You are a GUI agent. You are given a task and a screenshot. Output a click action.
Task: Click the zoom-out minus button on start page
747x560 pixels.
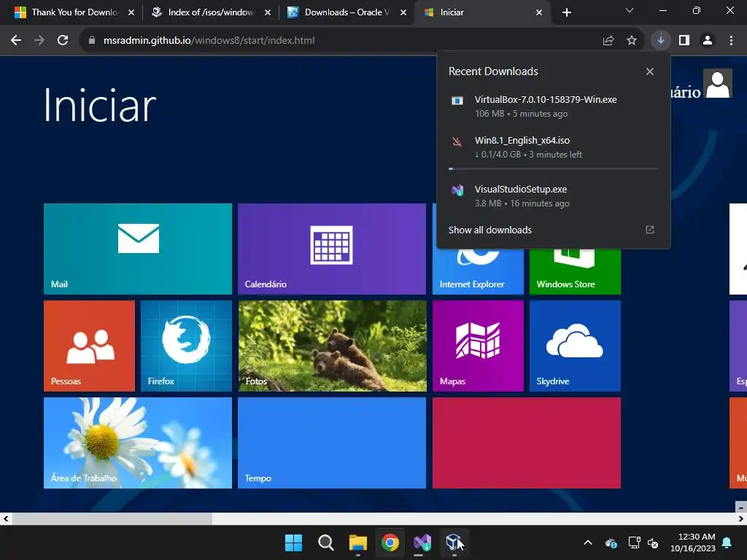741,507
